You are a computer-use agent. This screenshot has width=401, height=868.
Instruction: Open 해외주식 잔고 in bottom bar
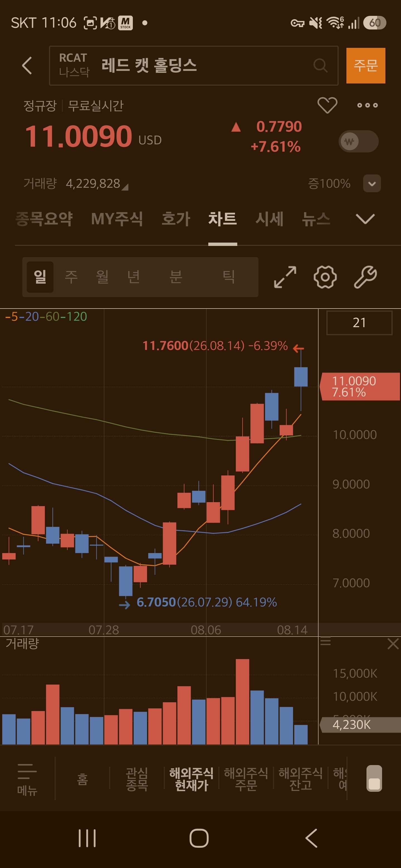pos(300,779)
